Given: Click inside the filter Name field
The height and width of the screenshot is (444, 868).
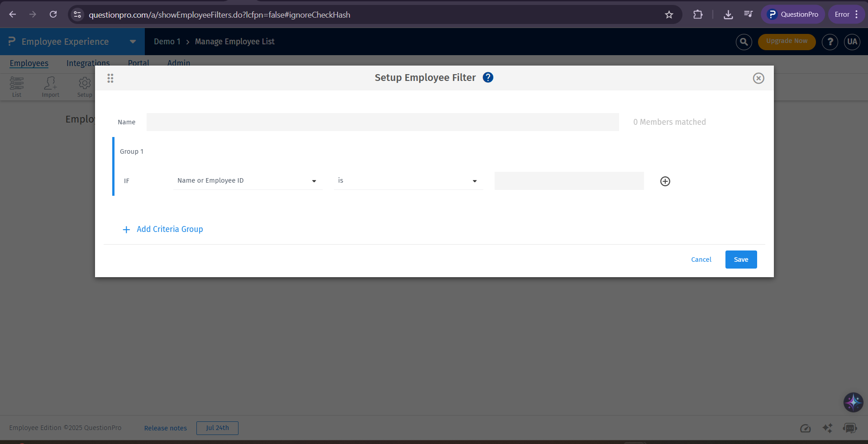Looking at the screenshot, I should pyautogui.click(x=382, y=122).
